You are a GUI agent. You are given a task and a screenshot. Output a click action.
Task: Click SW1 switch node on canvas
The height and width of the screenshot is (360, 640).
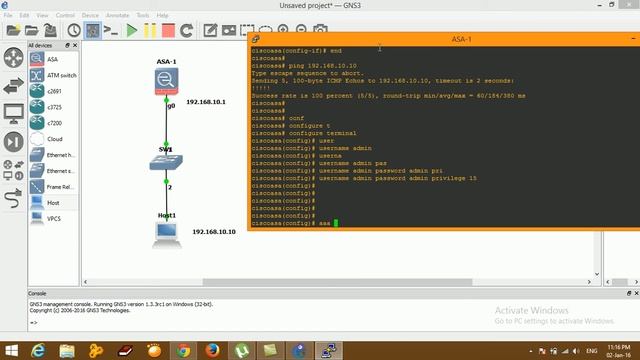(166, 162)
